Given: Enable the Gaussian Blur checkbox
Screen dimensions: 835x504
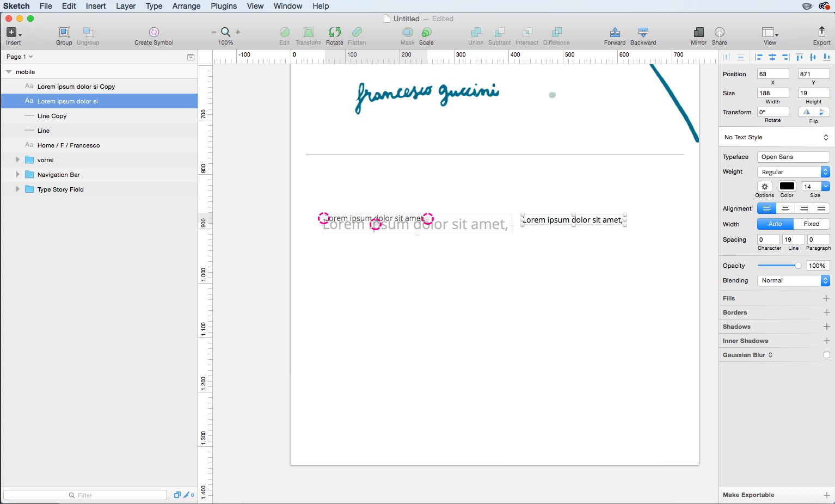Looking at the screenshot, I should click(x=827, y=355).
